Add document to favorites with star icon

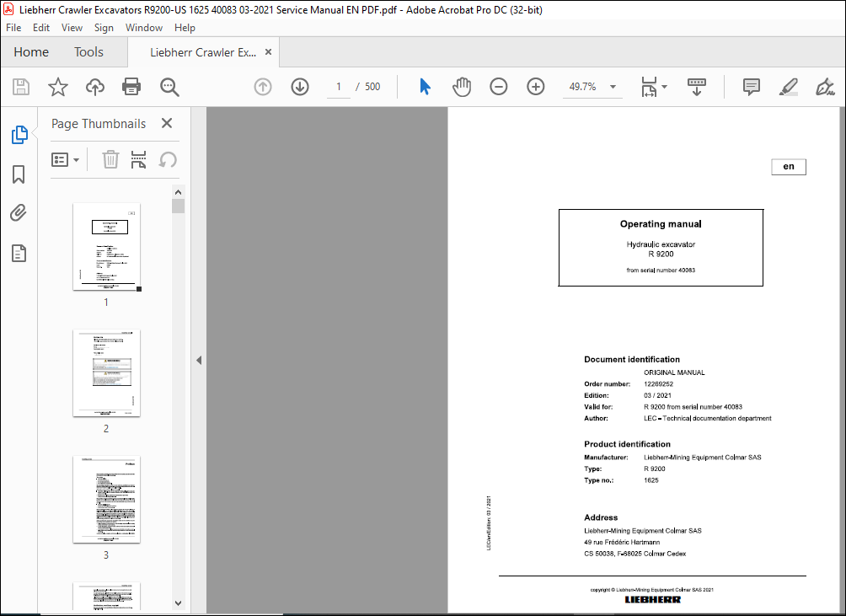point(58,87)
